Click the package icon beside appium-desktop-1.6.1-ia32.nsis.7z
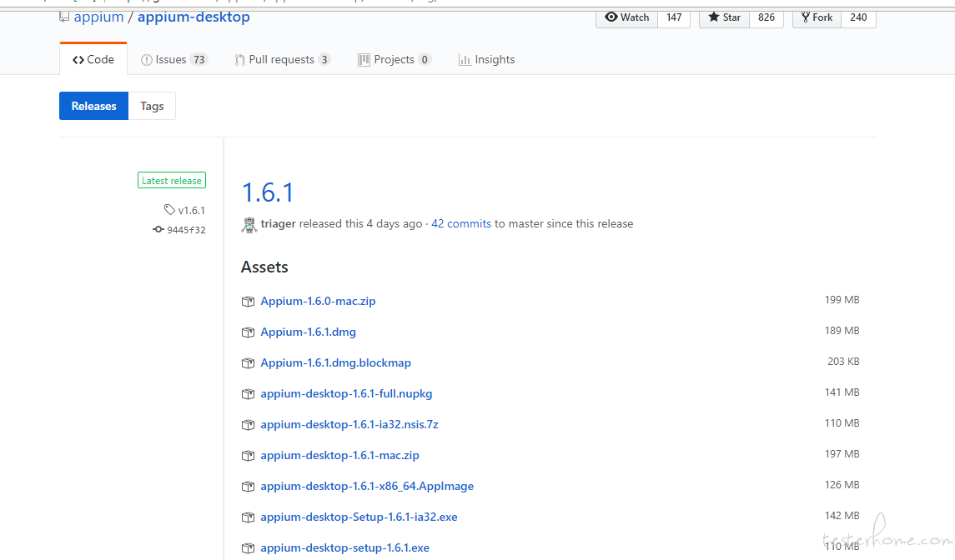Viewport: 955px width, 560px height. click(248, 425)
